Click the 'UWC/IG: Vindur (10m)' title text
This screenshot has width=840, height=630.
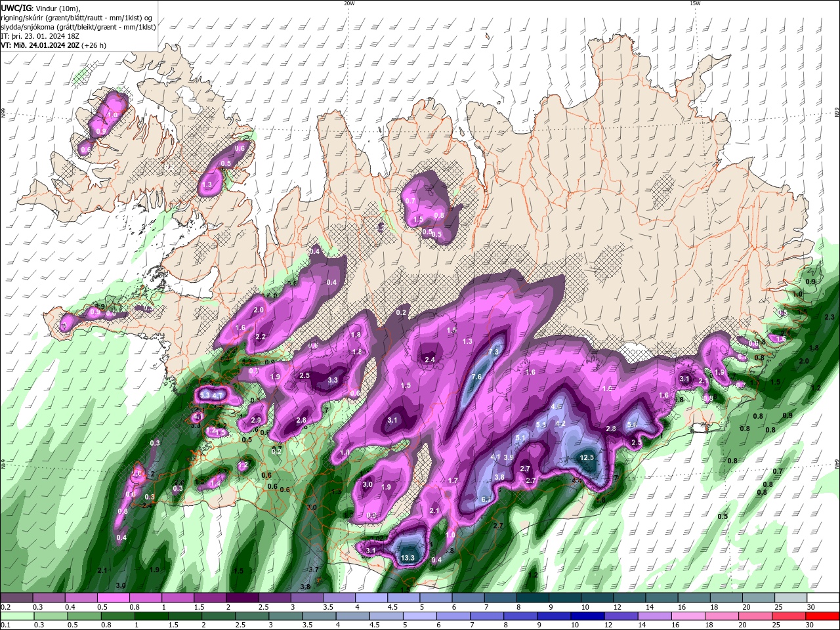(40, 8)
